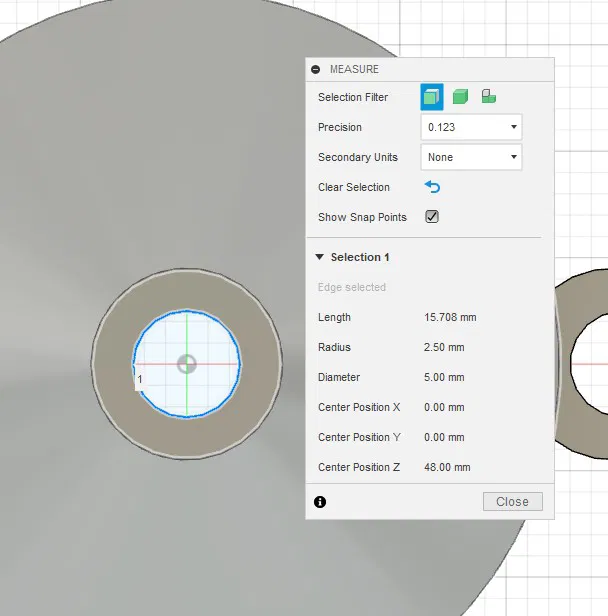Collapse the MEASURE dialog with minus icon
Viewport: 608px width, 616px height.
pyautogui.click(x=315, y=70)
